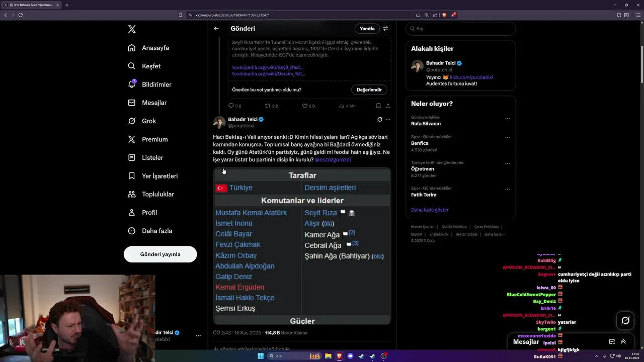Open more options for Fatih Terim trend
This screenshot has height=362, width=644.
pyautogui.click(x=507, y=189)
